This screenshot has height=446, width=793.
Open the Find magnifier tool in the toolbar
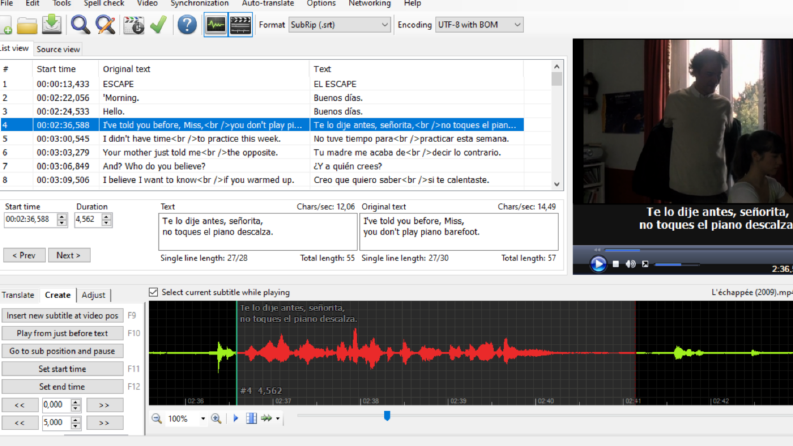click(80, 24)
